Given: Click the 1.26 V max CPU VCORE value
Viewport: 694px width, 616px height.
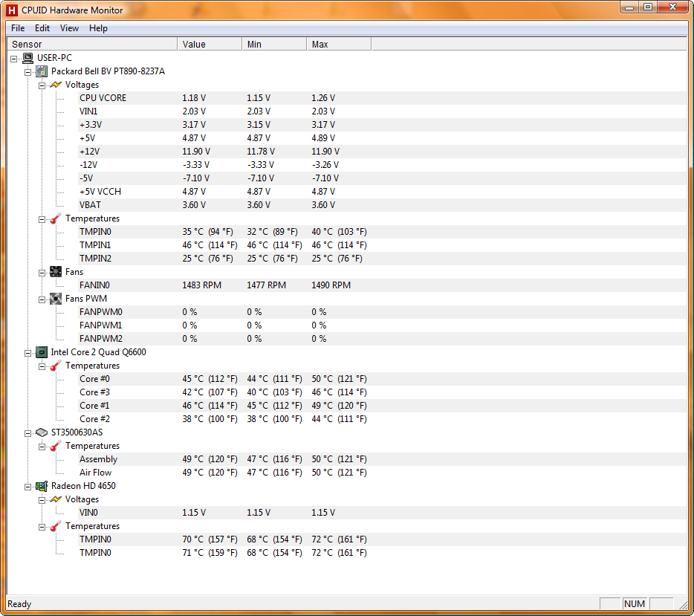Looking at the screenshot, I should coord(323,98).
